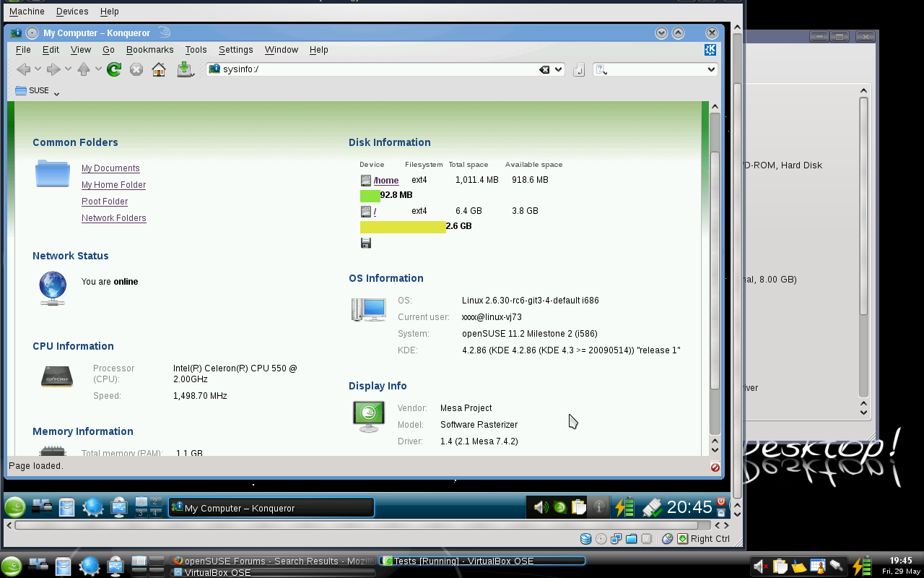This screenshot has height=578, width=924.
Task: Click guest panel speaker volume icon
Action: click(541, 507)
